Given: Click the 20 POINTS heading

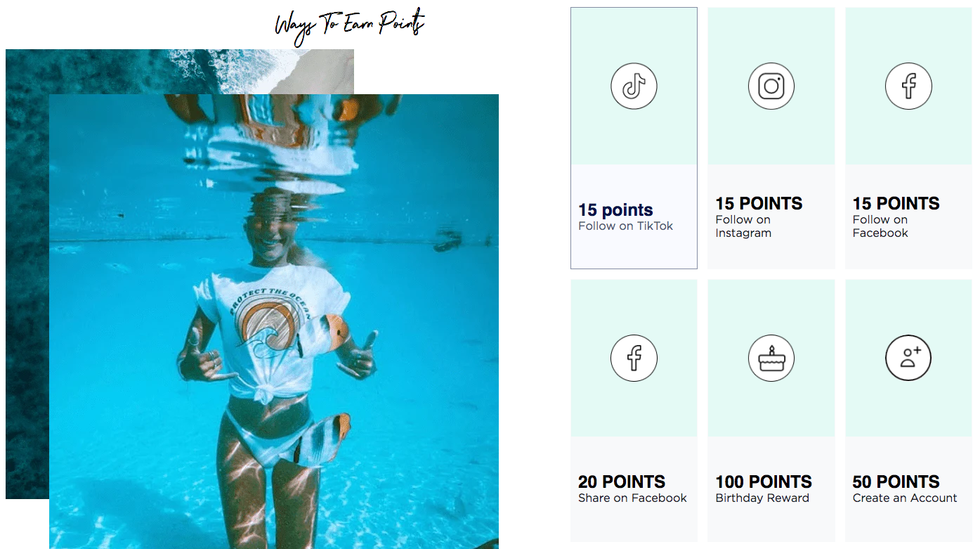Looking at the screenshot, I should pos(622,482).
